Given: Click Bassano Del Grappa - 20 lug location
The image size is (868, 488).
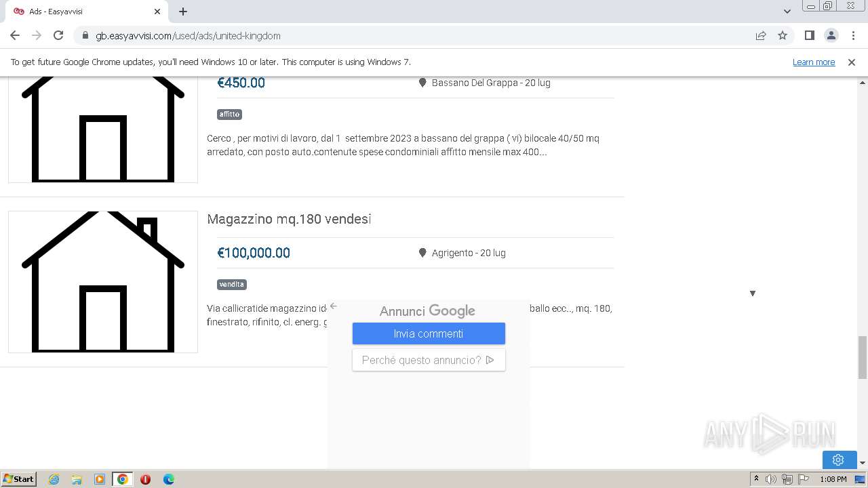Looking at the screenshot, I should [491, 83].
